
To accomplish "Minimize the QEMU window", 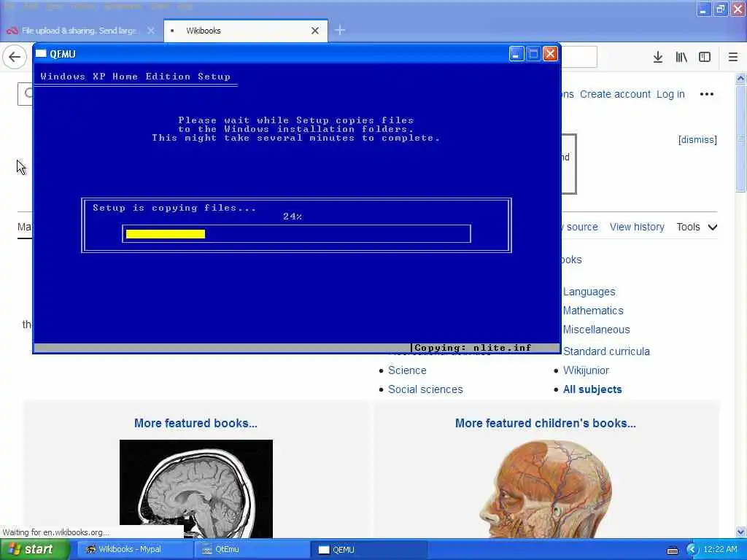I will pyautogui.click(x=516, y=54).
